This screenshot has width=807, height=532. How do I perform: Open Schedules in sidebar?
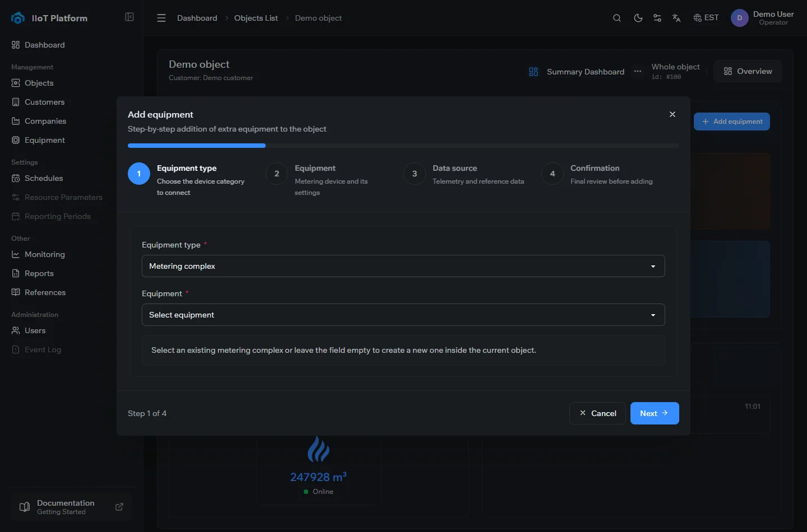[43, 178]
